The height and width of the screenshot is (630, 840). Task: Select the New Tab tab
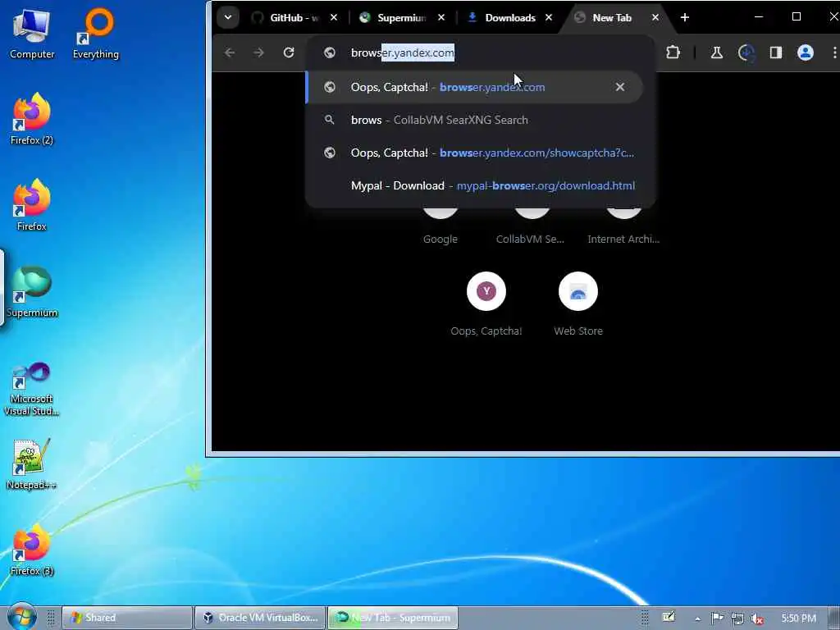click(612, 18)
